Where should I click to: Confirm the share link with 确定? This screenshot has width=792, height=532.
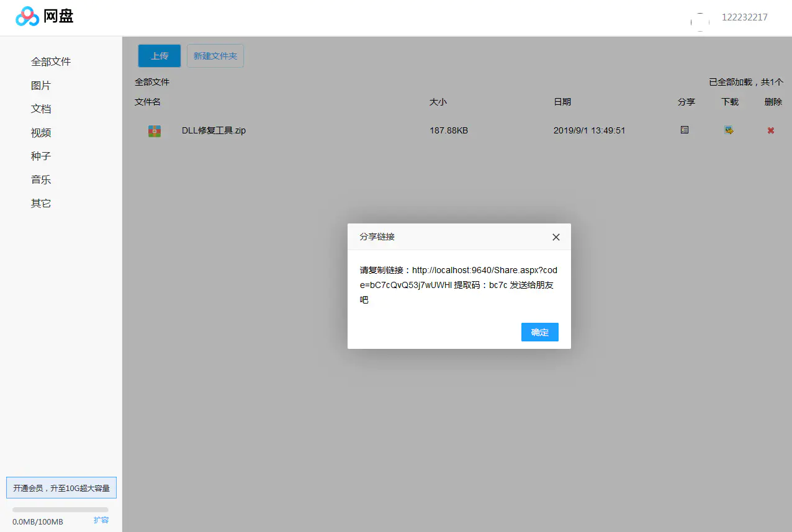(x=539, y=331)
